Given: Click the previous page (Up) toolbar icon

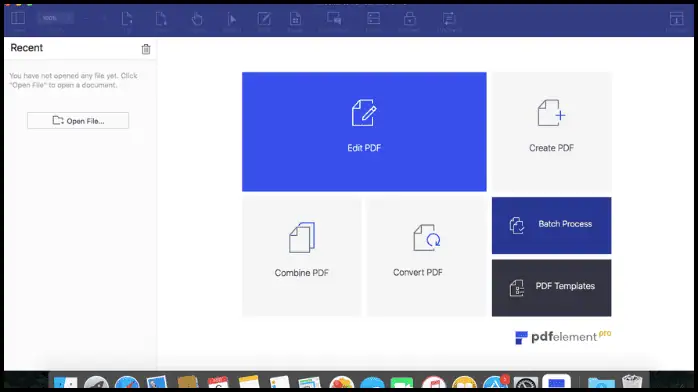Looking at the screenshot, I should [127, 19].
